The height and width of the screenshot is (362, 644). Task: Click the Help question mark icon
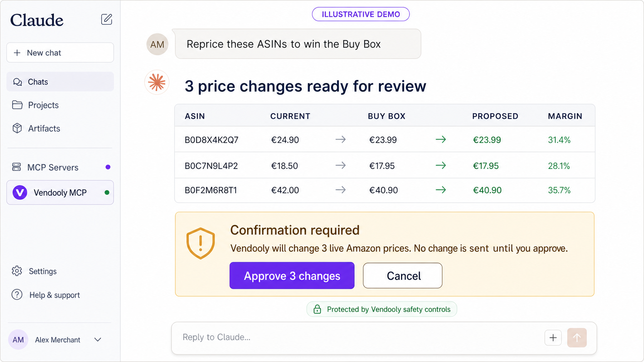coord(17,295)
